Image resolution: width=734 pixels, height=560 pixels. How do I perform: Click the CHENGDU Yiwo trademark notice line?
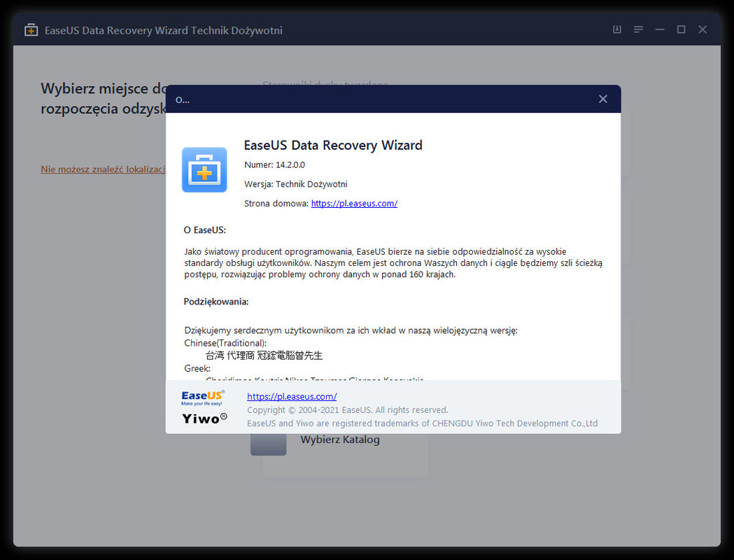coord(422,423)
